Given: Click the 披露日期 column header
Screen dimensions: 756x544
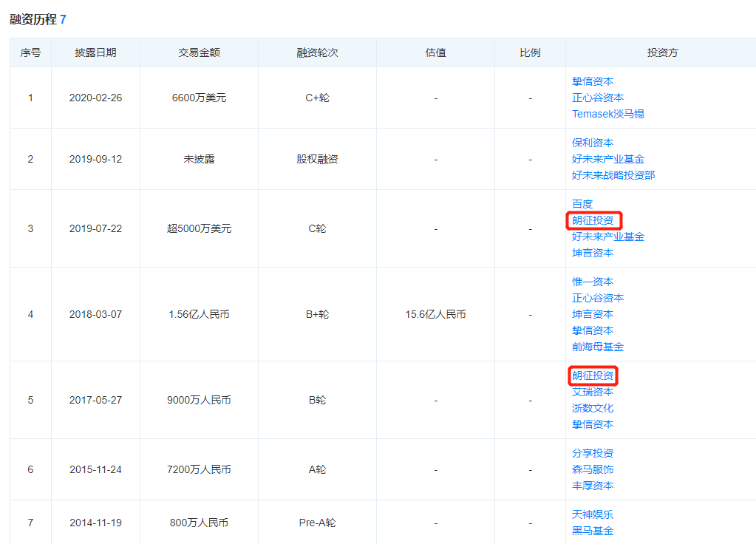Looking at the screenshot, I should pos(95,52).
